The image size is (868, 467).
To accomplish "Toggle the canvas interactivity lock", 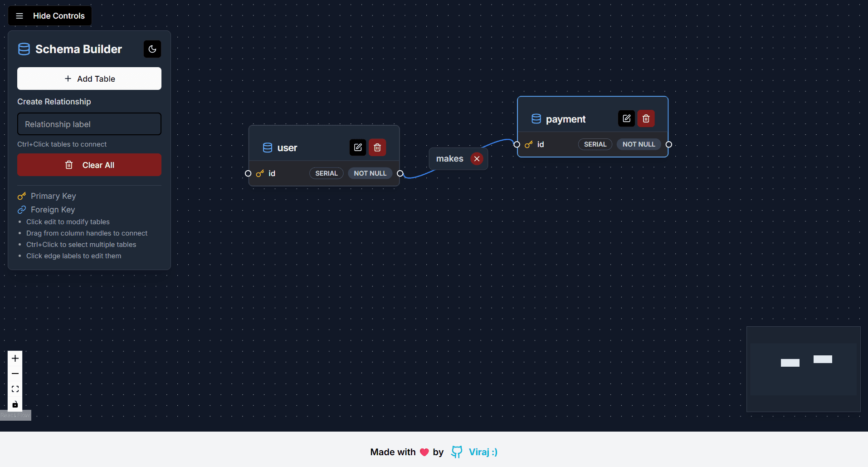I will tap(15, 404).
